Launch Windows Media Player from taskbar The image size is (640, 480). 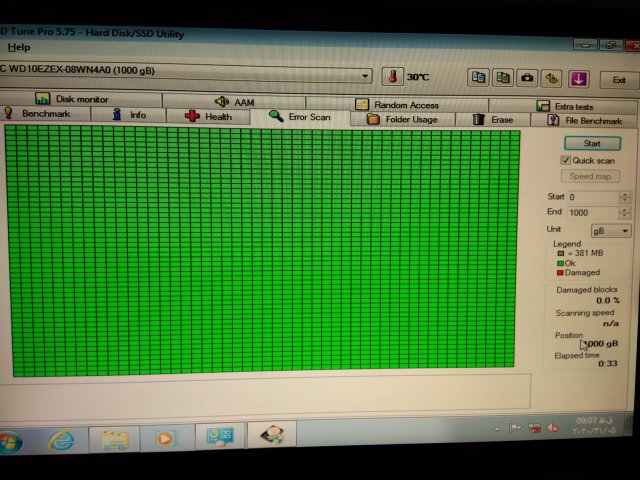coord(165,438)
